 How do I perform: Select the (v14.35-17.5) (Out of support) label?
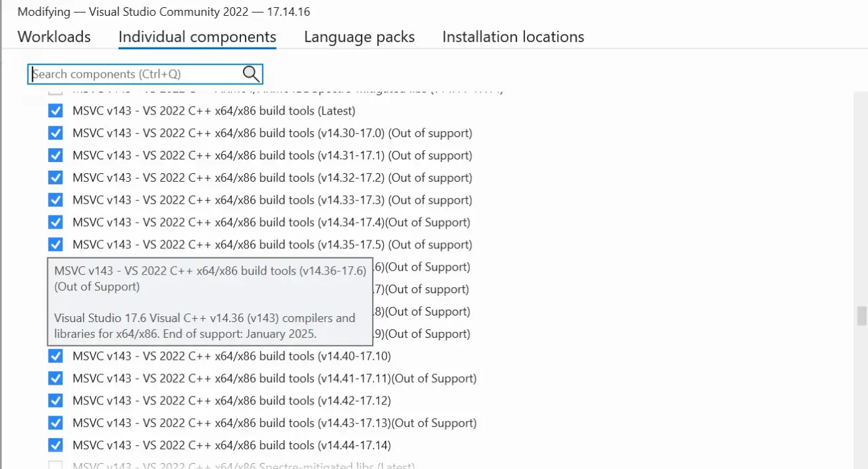tap(272, 244)
